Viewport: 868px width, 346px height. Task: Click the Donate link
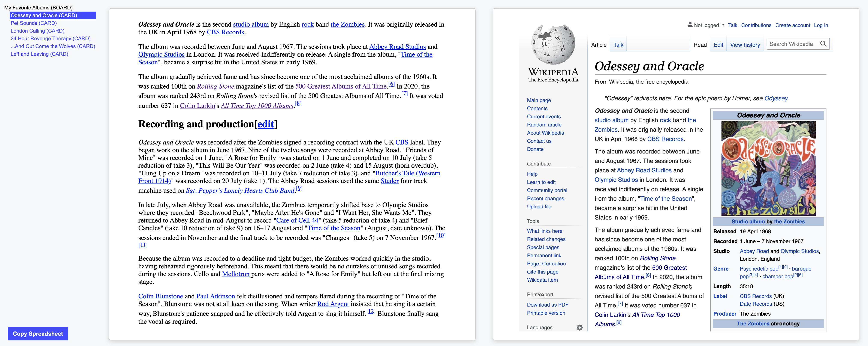535,149
